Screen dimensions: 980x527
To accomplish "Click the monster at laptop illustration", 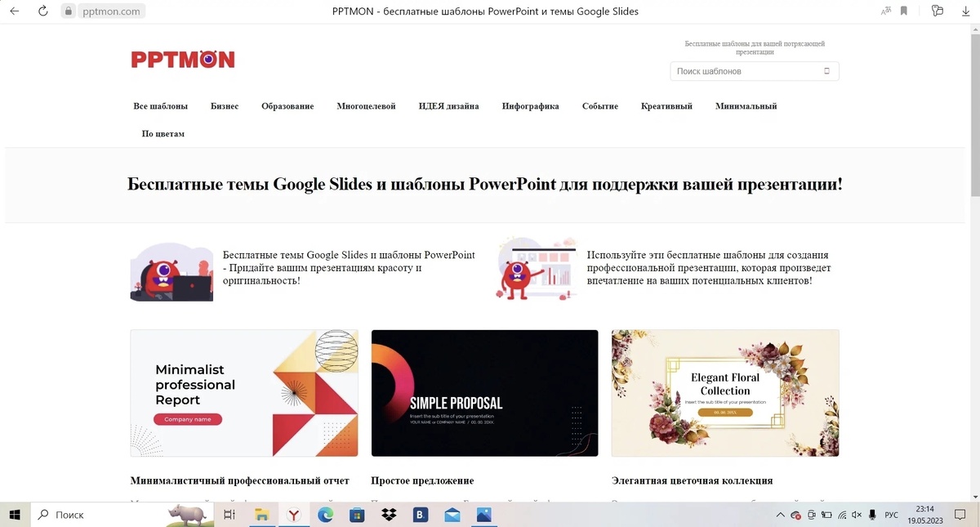I will [171, 272].
